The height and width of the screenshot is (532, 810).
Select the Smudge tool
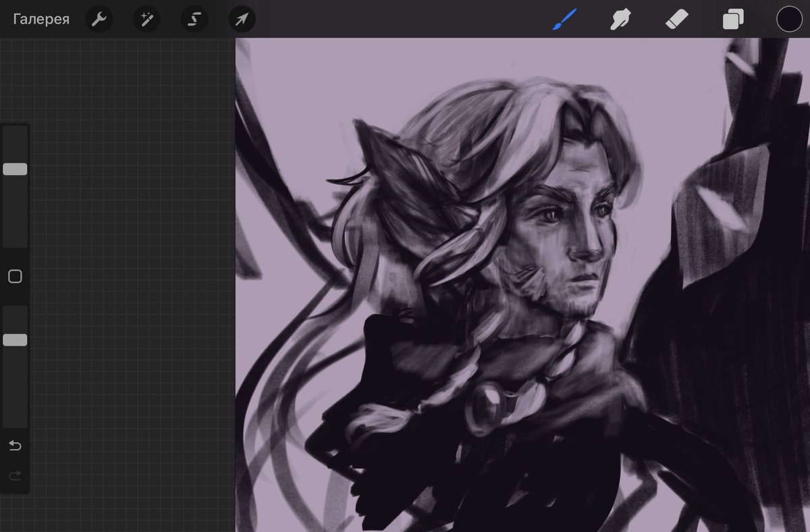pyautogui.click(x=620, y=20)
